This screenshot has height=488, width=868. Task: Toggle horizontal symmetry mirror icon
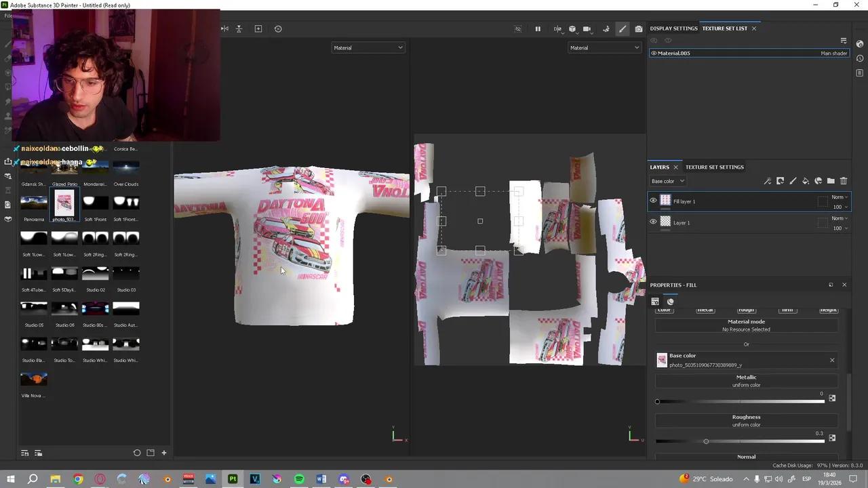tap(224, 28)
